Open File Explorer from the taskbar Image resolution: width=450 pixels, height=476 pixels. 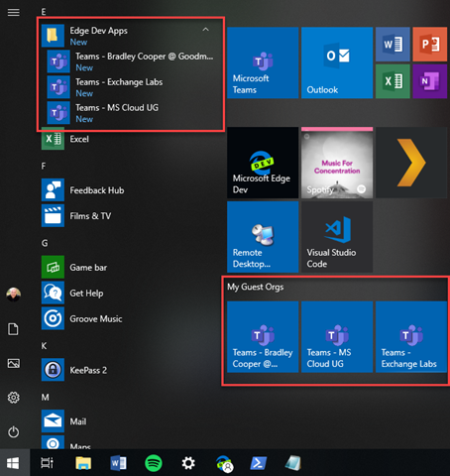click(83, 463)
